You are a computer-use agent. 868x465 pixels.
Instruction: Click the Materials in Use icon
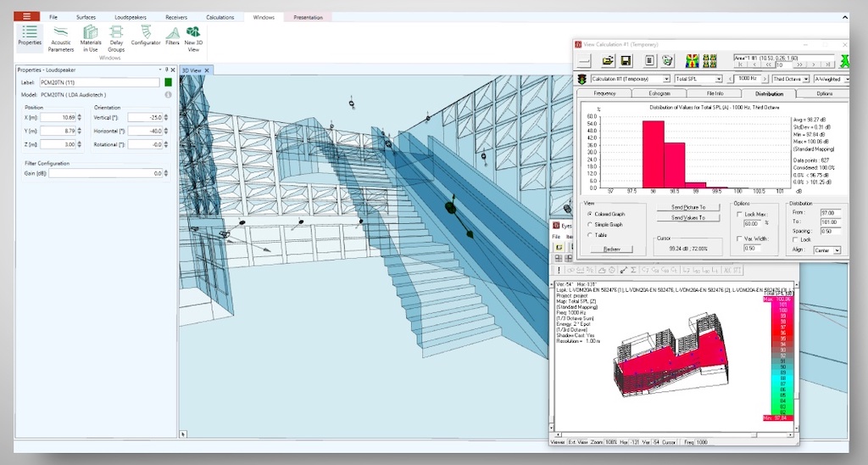tap(91, 38)
